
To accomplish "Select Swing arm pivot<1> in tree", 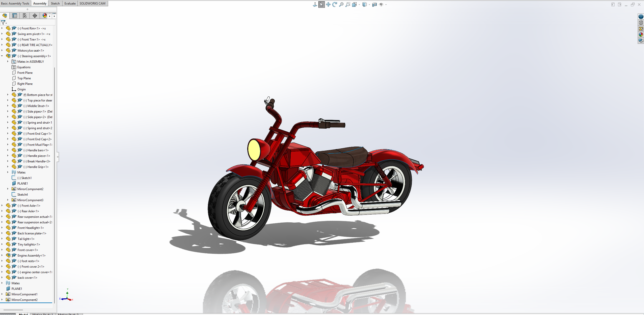I will click(x=34, y=34).
